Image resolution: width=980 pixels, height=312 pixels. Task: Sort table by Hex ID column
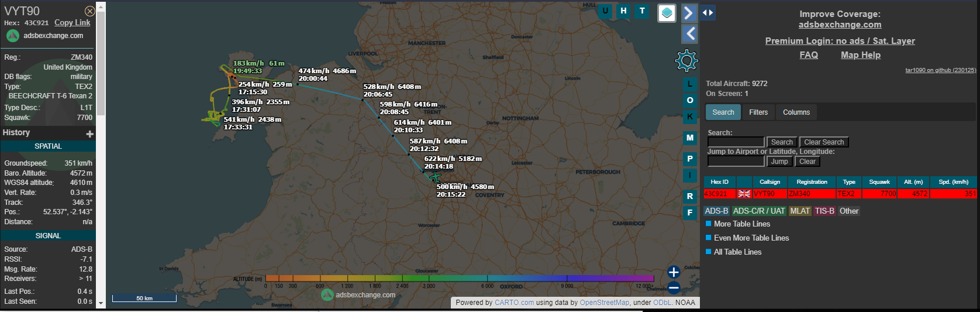click(719, 182)
